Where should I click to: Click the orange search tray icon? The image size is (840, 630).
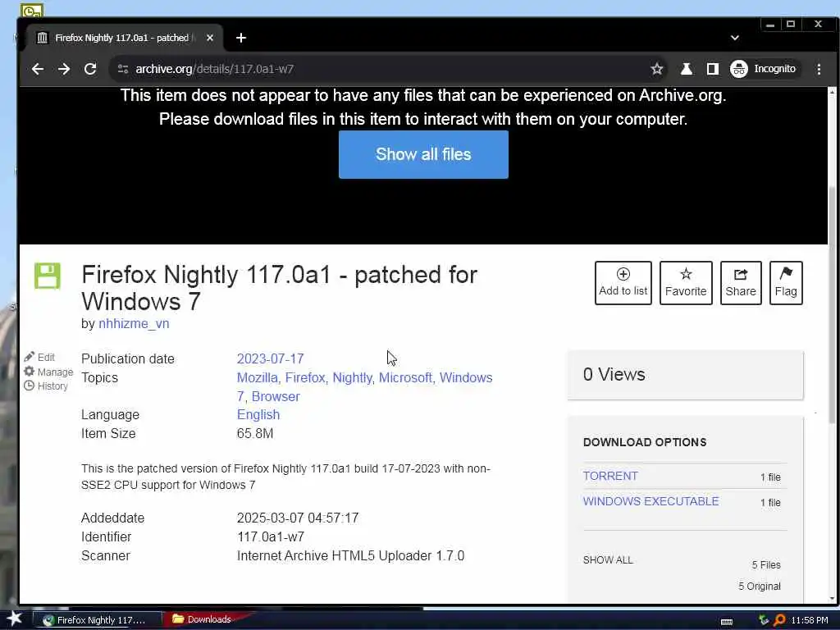[779, 620]
